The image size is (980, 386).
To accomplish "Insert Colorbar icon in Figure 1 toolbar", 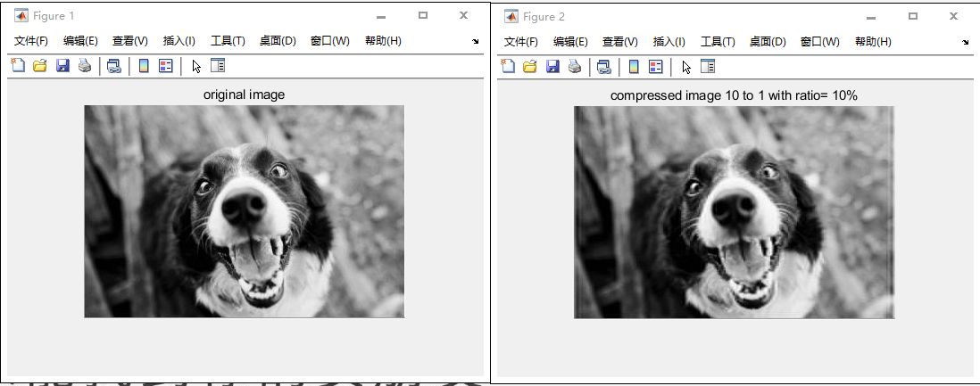I will click(144, 66).
